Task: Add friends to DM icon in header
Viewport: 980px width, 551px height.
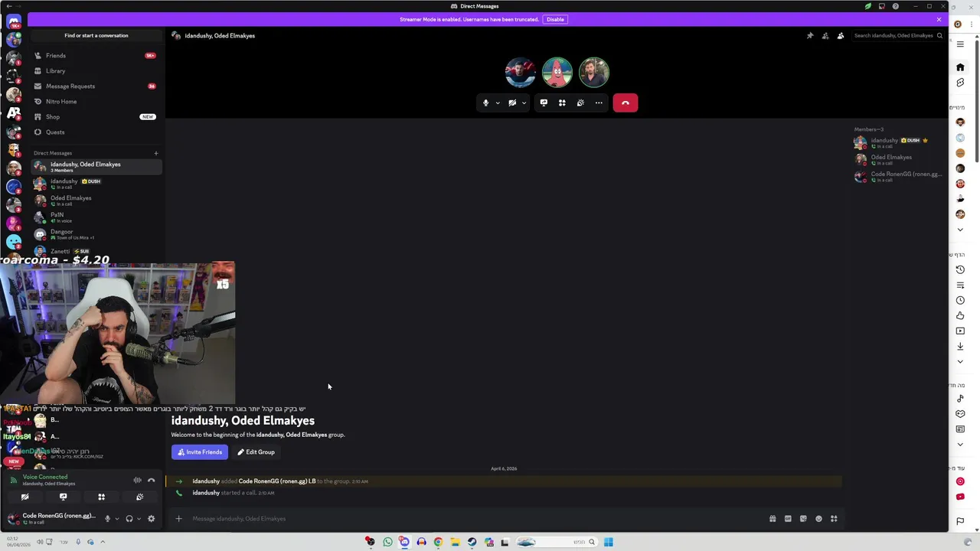Action: pos(825,36)
